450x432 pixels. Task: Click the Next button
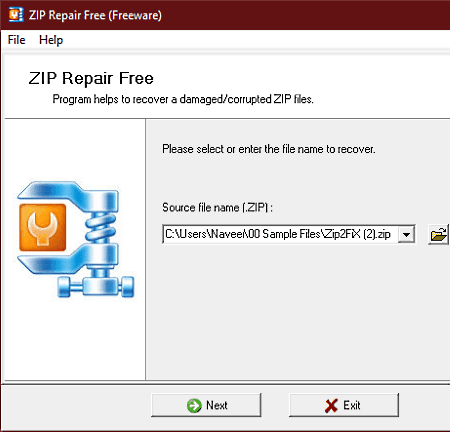click(206, 405)
